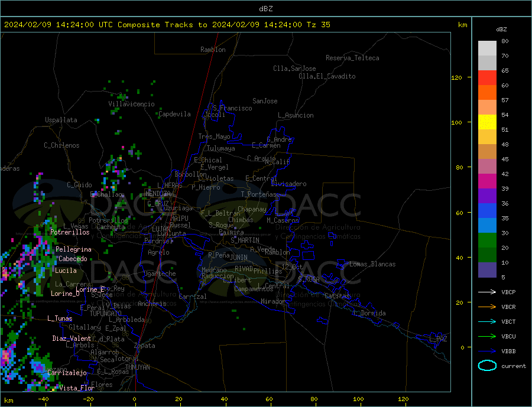Click the Zapata label
This screenshot has height=407, width=532.
pyautogui.click(x=145, y=346)
